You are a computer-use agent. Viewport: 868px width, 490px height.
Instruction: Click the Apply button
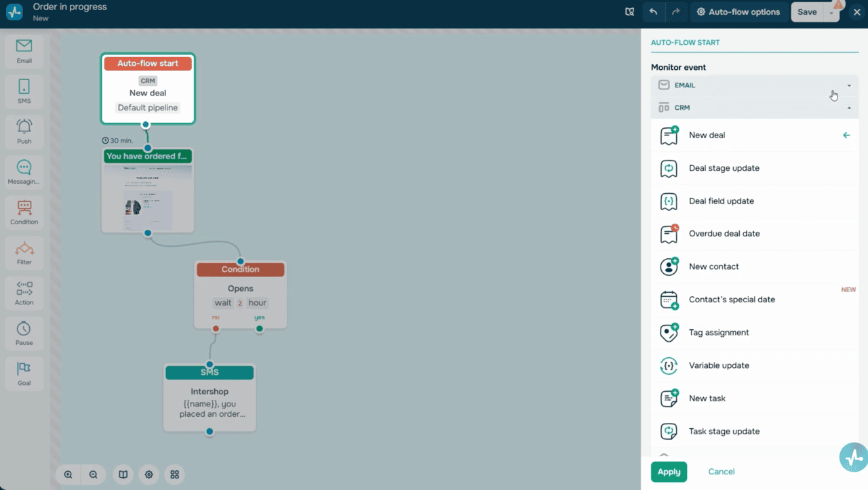coord(669,472)
